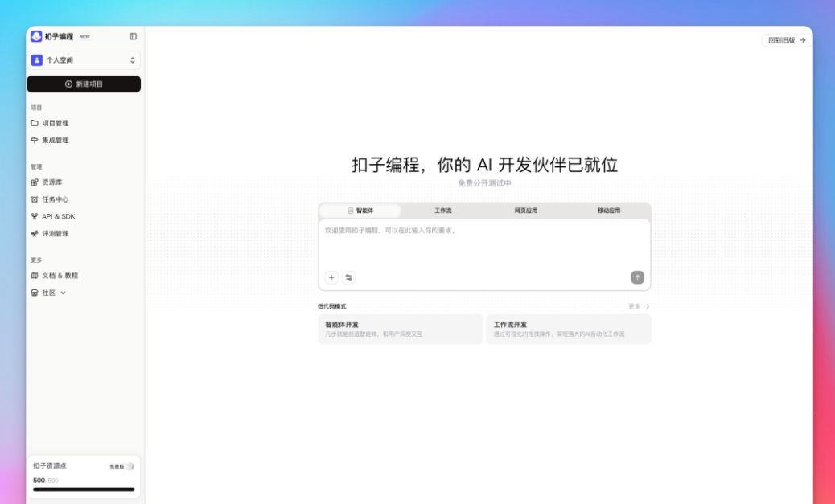Switch to the 移动应用 tab

point(610,210)
